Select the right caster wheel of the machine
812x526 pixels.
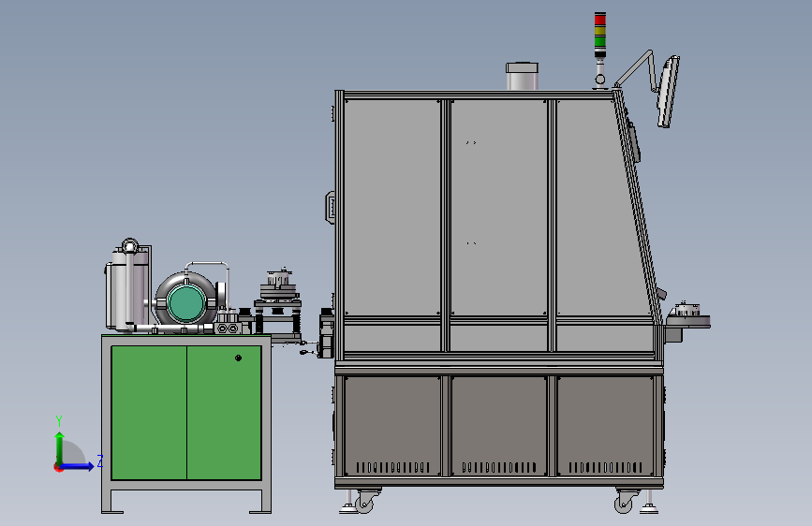click(626, 503)
